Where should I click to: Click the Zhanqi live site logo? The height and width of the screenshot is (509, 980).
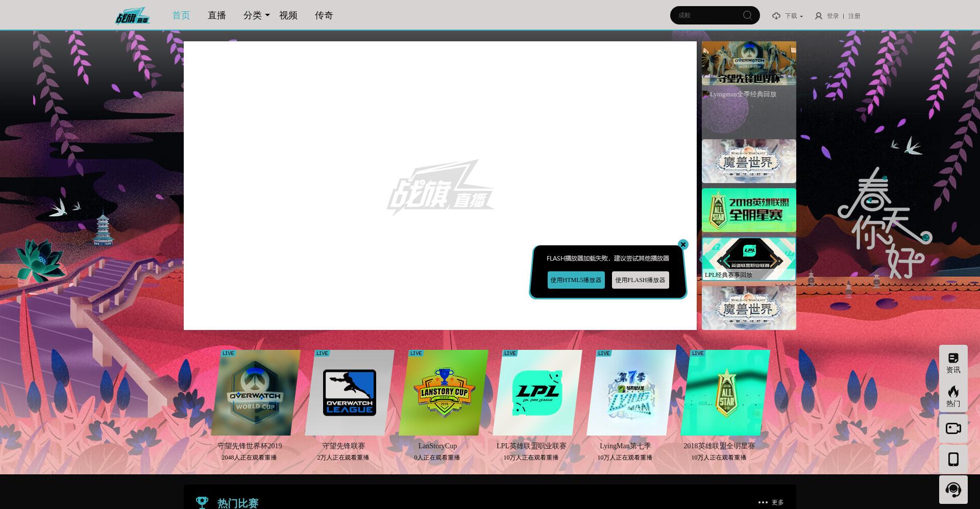pos(132,16)
